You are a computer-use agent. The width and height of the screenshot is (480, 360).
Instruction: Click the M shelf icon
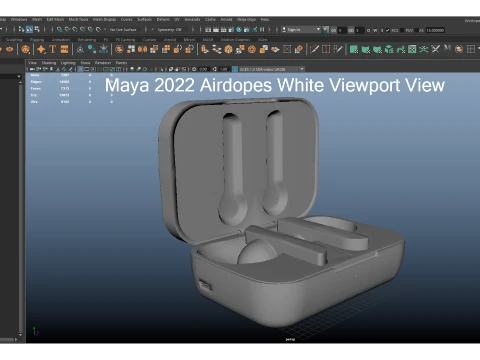(x=447, y=49)
